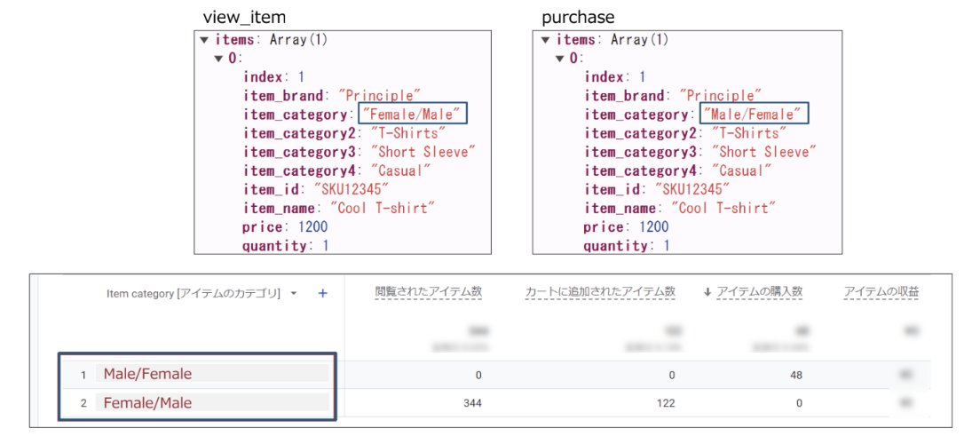Screen dimensions: 980x444
Task: Sort by アイテムの収益 column header
Action: 881,292
